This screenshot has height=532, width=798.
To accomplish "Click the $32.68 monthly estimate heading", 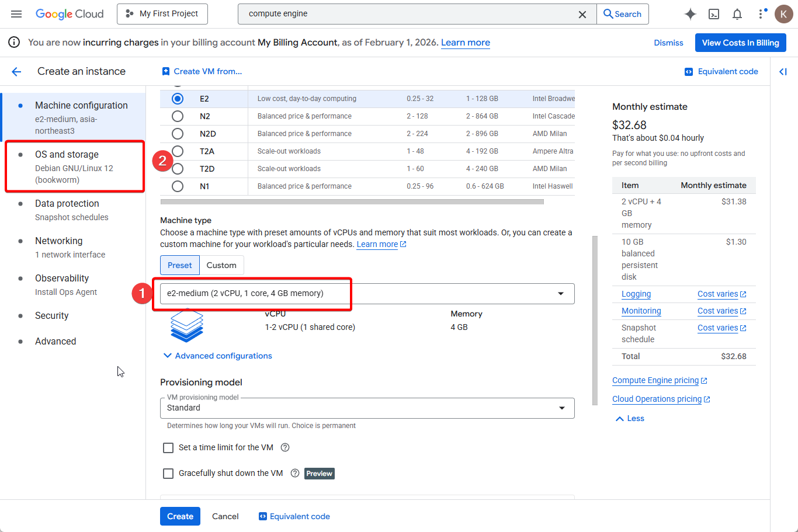I will click(x=629, y=125).
